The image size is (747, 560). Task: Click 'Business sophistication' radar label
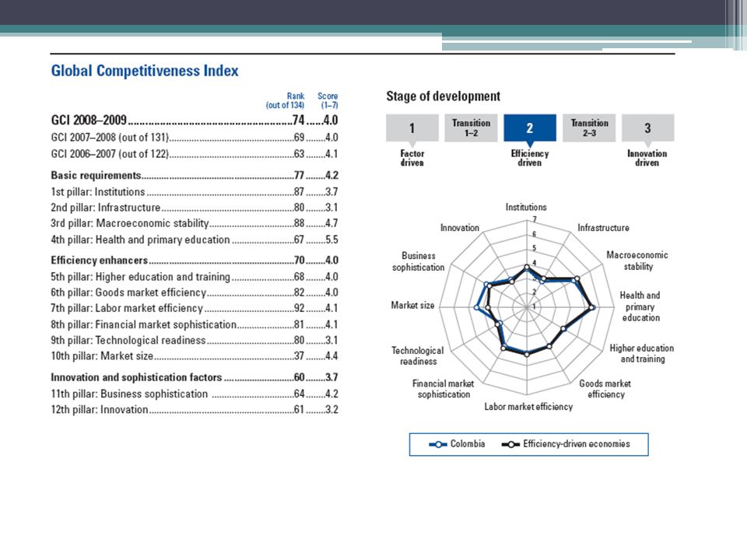click(x=419, y=261)
